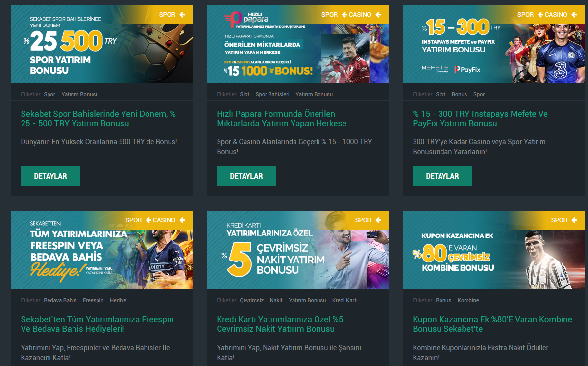The height and width of the screenshot is (366, 588).
Task: Select the Freespin tag
Action: [93, 300]
